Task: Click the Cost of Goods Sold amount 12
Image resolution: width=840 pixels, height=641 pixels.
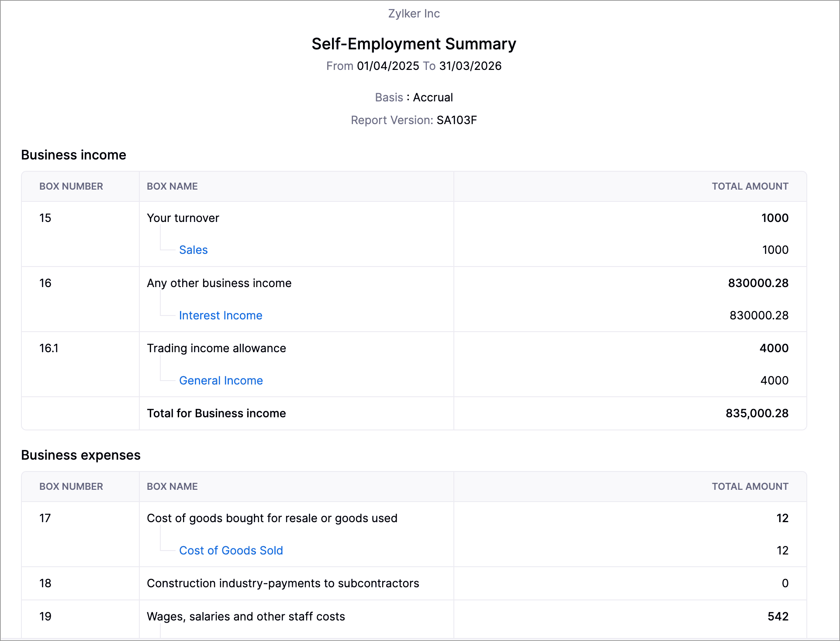Action: (782, 551)
